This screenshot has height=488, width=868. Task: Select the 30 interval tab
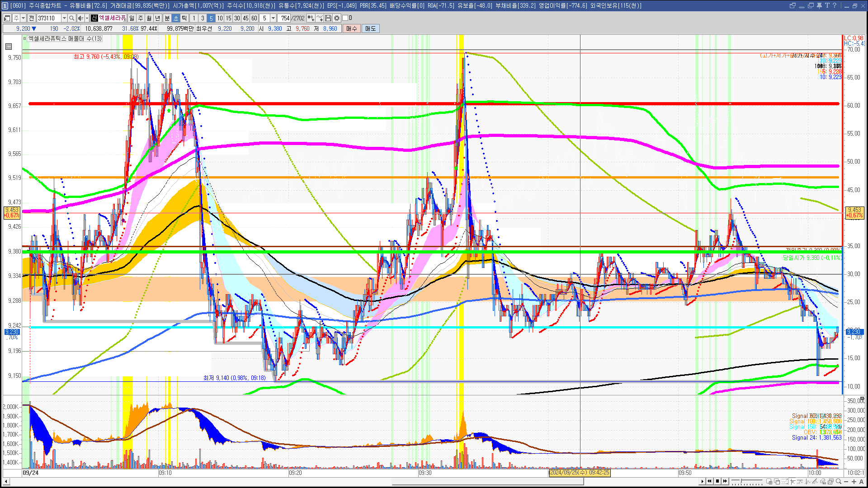(x=237, y=18)
